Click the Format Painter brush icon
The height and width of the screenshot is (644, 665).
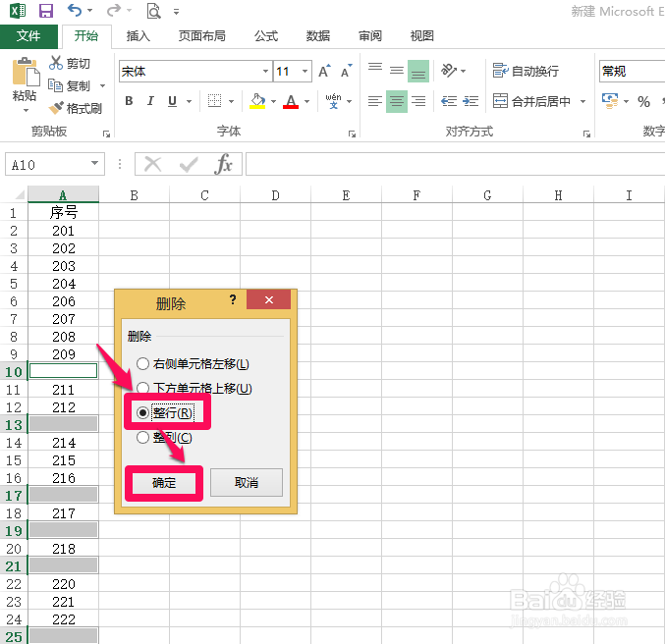click(x=56, y=108)
